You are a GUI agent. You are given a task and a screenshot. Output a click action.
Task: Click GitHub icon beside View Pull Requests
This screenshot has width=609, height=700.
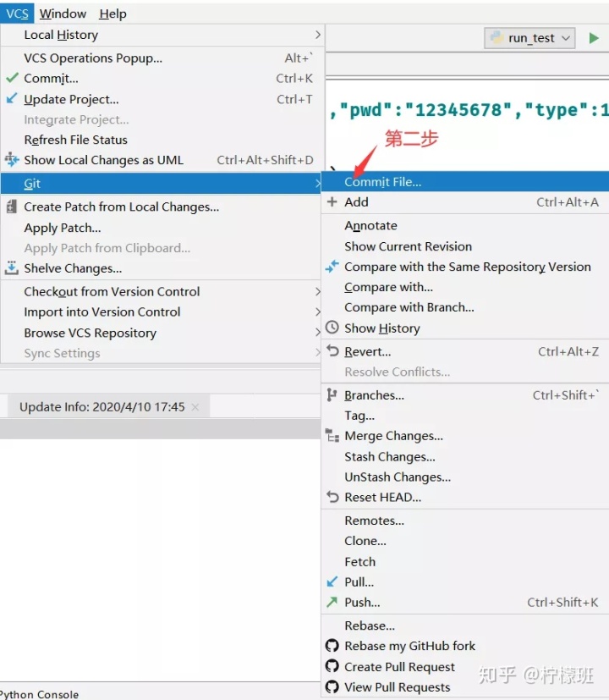pos(332,686)
